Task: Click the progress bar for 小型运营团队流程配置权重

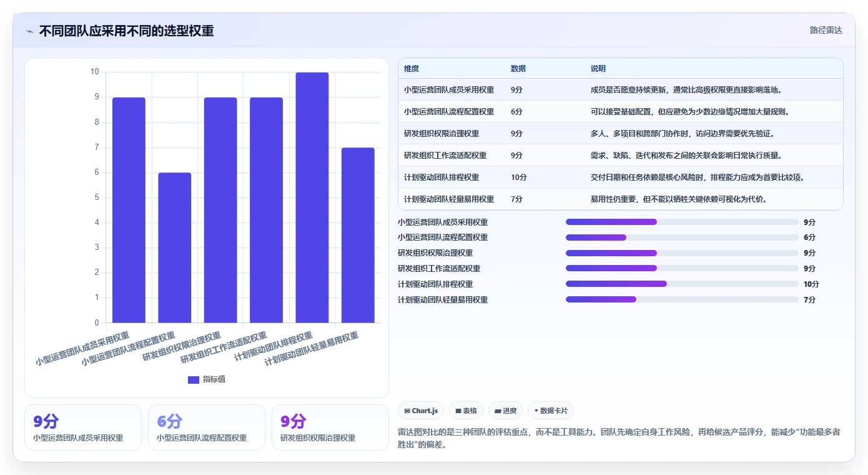Action: (x=682, y=237)
